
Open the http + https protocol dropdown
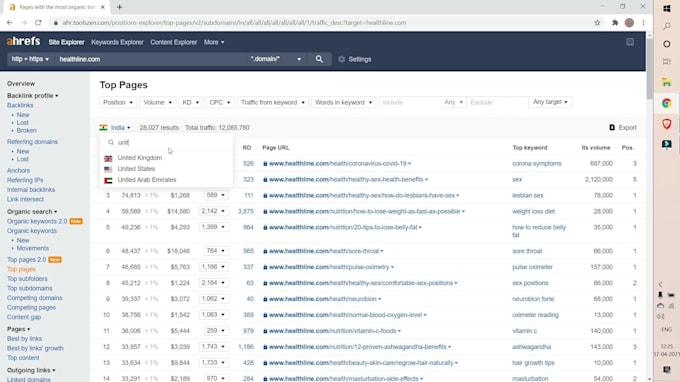(x=30, y=59)
